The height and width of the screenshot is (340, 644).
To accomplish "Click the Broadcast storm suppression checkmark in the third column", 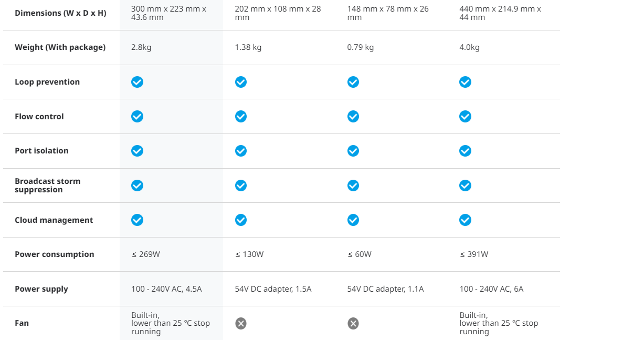I will tap(353, 186).
